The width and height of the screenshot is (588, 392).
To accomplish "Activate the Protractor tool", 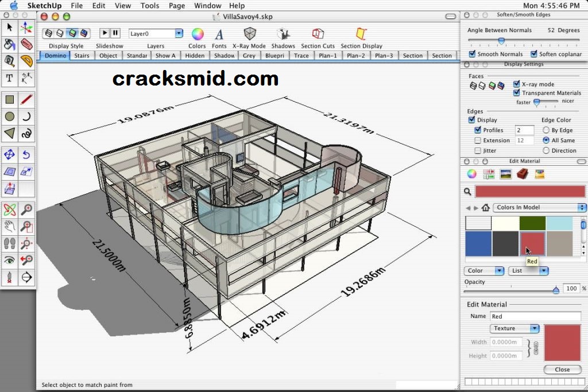I will 26,61.
